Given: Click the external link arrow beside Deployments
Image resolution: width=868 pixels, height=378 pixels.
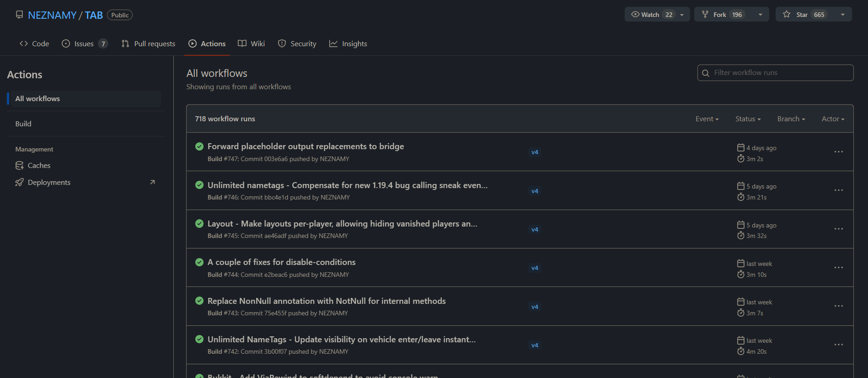Looking at the screenshot, I should coord(152,183).
